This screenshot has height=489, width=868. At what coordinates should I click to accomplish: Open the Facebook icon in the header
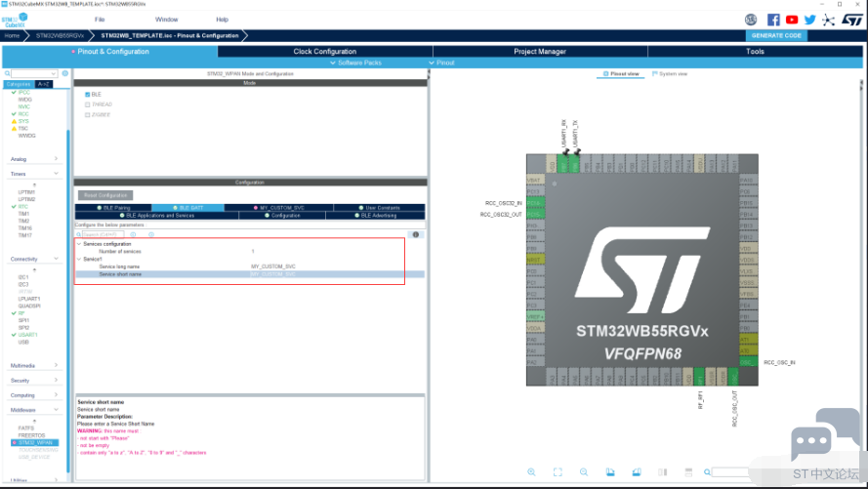pyautogui.click(x=773, y=20)
